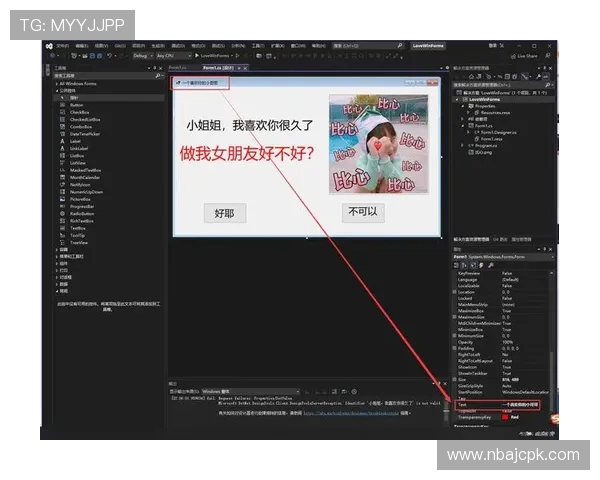This screenshot has height=480, width=600.
Task: Open the troubleshooting link in Output window
Action: (x=351, y=413)
